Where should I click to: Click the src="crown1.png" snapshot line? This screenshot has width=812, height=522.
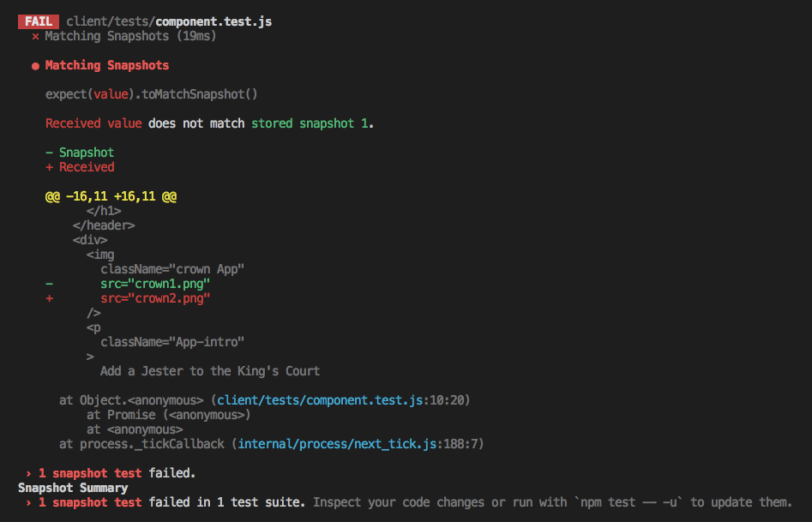[154, 284]
